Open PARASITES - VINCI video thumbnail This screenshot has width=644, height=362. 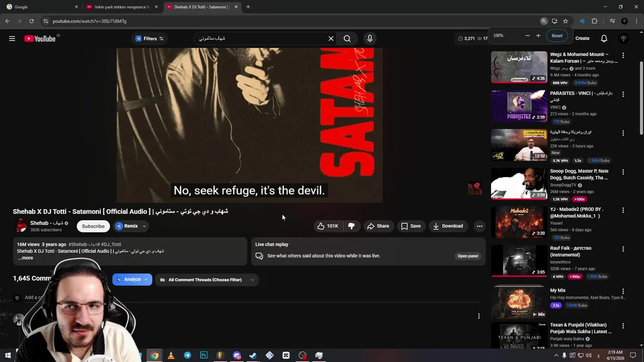coord(519,106)
